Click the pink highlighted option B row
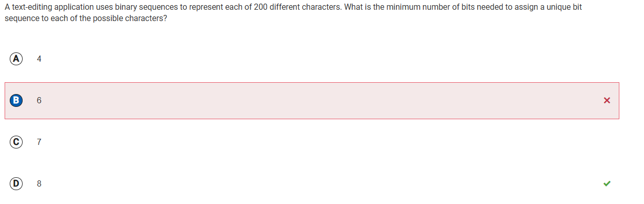Screen dimensions: 644x204 (312, 101)
